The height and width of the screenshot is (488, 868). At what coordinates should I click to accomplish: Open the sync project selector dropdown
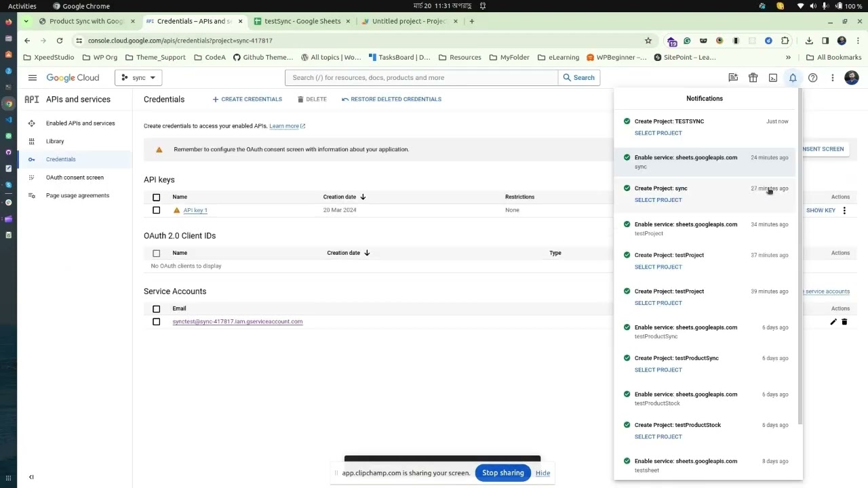138,78
